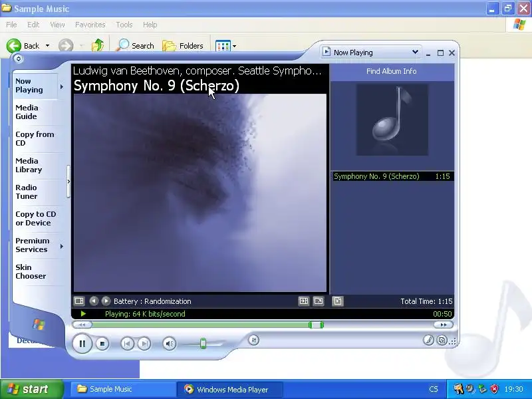Screen dimensions: 532x399
Task: Rewind using the seek bar's left button
Action: [82, 325]
